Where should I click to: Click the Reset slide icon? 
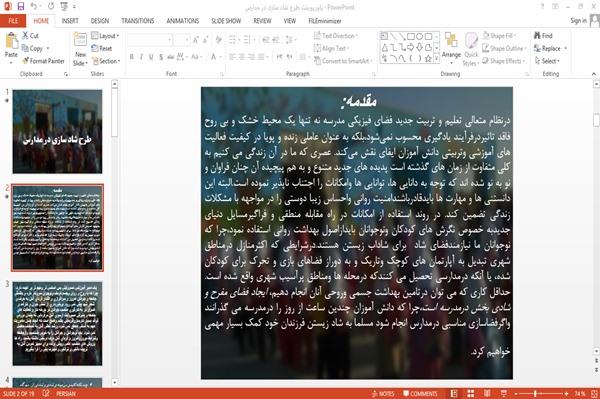[95, 48]
